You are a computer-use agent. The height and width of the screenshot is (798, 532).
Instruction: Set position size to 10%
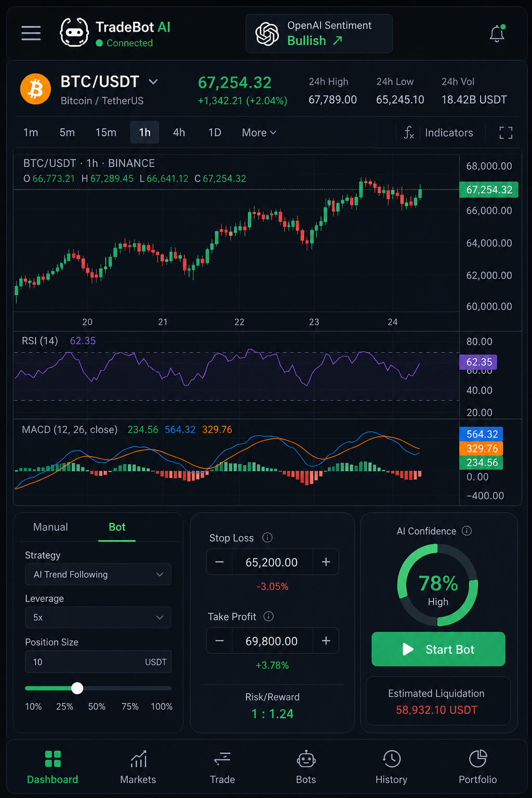click(33, 707)
